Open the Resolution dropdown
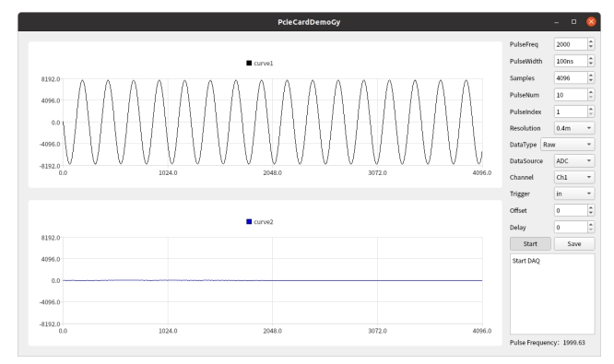 coord(574,128)
